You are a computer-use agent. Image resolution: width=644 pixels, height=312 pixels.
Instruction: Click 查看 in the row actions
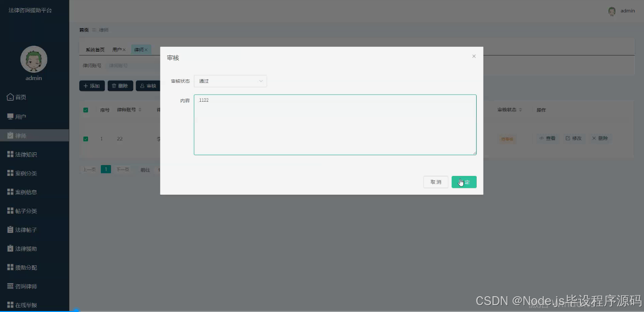pos(548,139)
